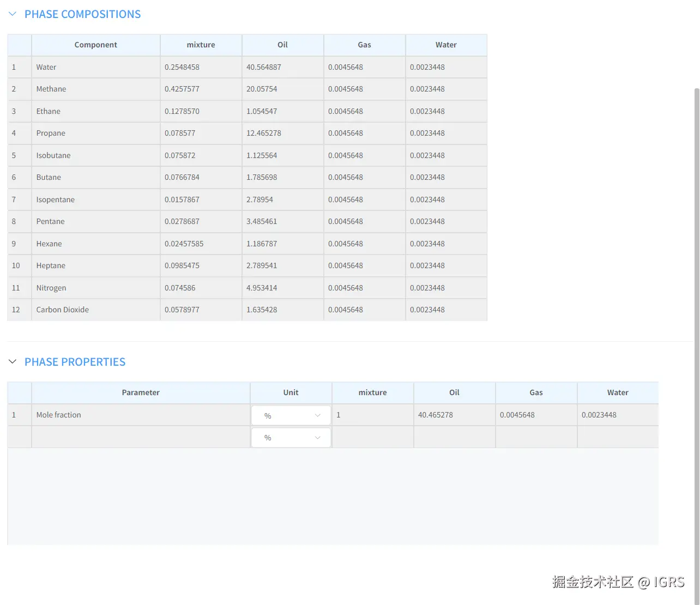
Task: Select the Oil column header in compositions
Action: pos(282,45)
